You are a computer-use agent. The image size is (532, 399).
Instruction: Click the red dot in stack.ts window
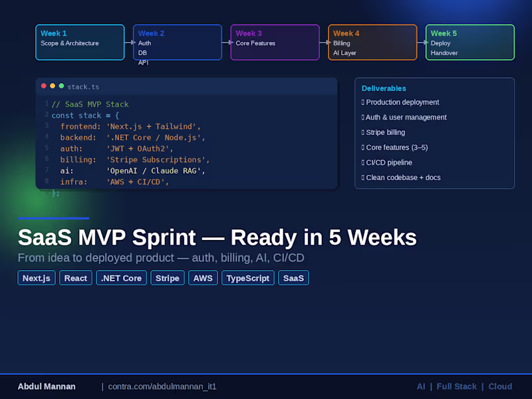[44, 86]
